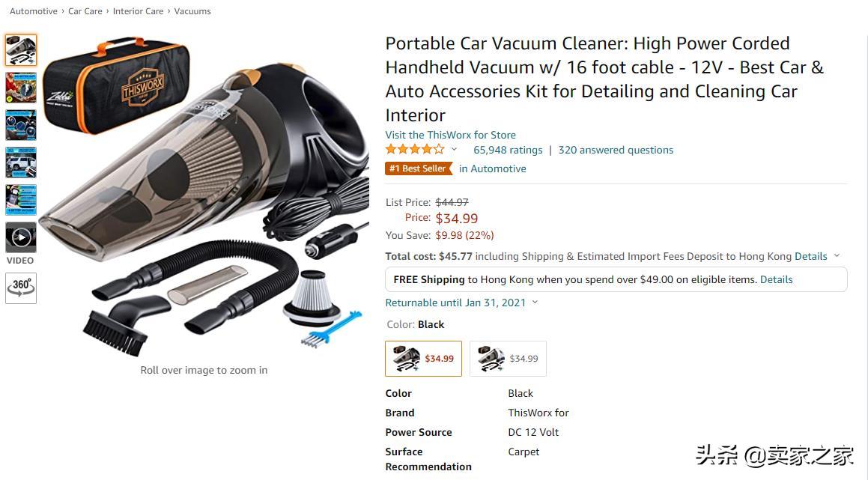View 320 answered questions
The width and height of the screenshot is (868, 480).
click(x=616, y=150)
